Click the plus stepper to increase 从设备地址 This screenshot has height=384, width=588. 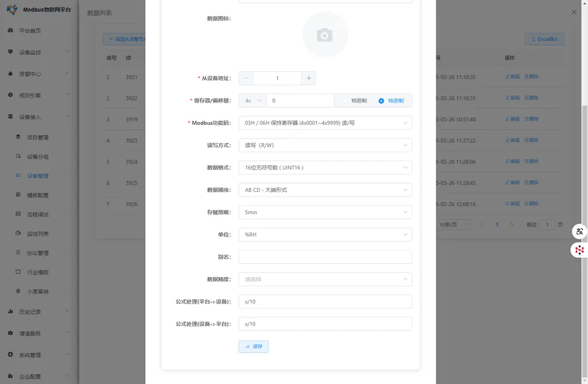pos(310,78)
